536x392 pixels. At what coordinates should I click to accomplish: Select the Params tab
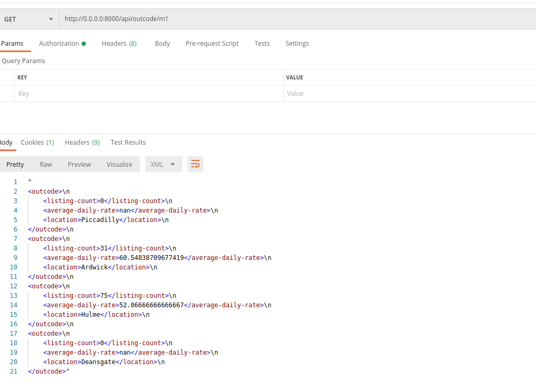point(12,44)
